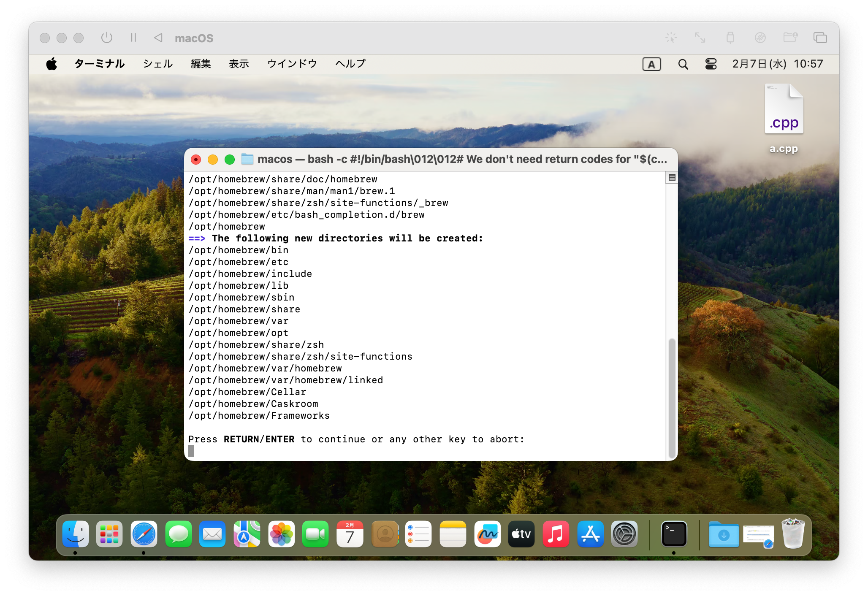Open Control Center from the menu bar
868x596 pixels.
pyautogui.click(x=711, y=64)
